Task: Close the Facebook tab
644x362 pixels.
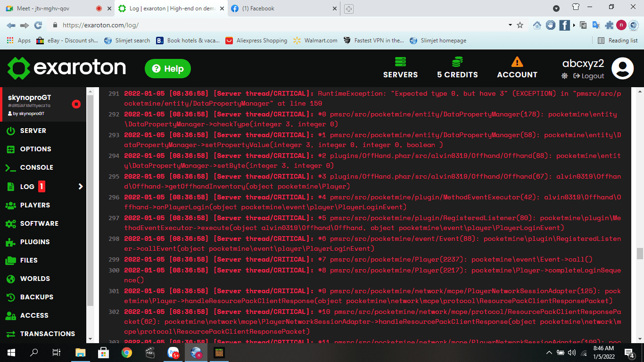Action: pyautogui.click(x=335, y=8)
